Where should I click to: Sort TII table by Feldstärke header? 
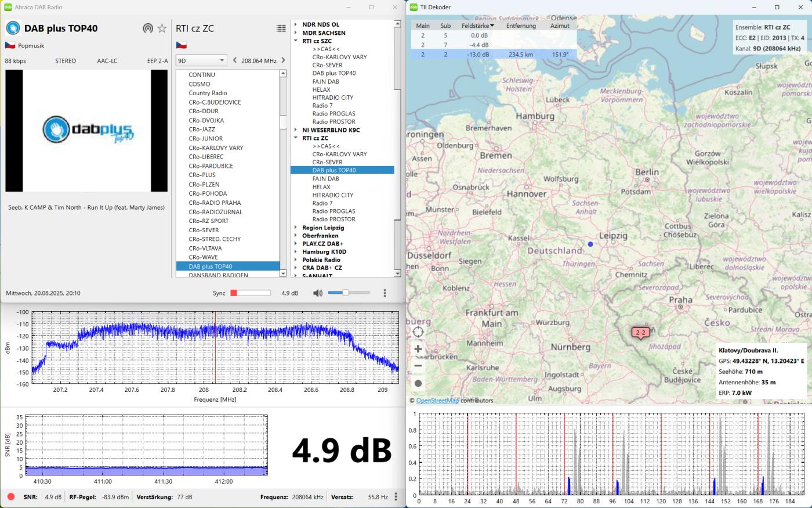(x=478, y=26)
